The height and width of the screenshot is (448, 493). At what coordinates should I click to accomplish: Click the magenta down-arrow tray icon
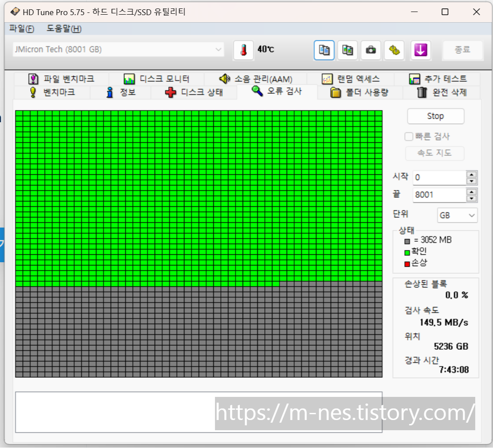point(421,50)
